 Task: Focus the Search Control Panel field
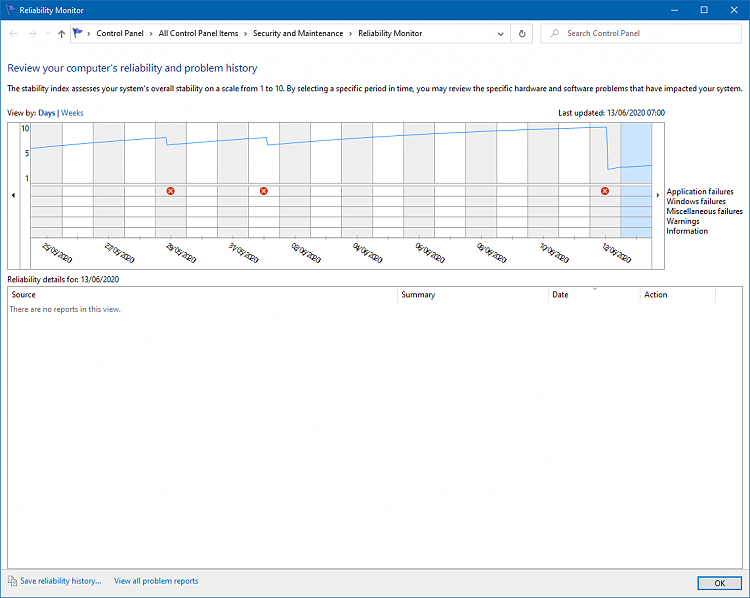[641, 33]
